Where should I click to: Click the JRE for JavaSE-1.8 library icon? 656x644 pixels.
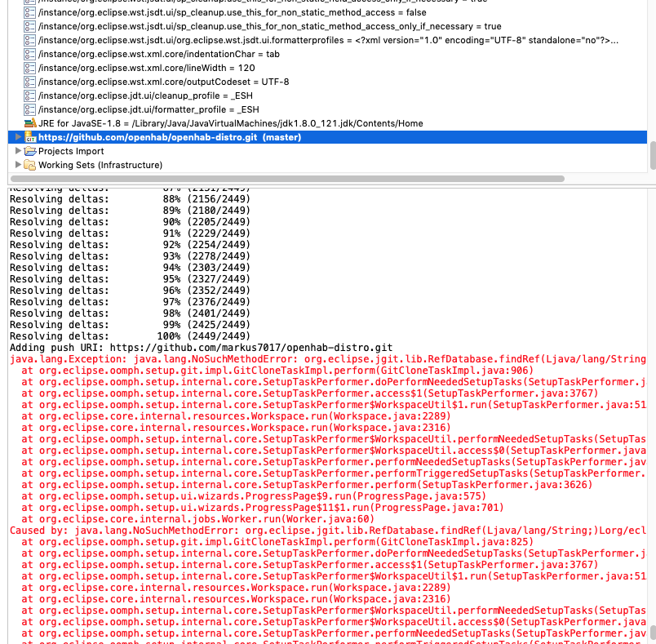29,123
